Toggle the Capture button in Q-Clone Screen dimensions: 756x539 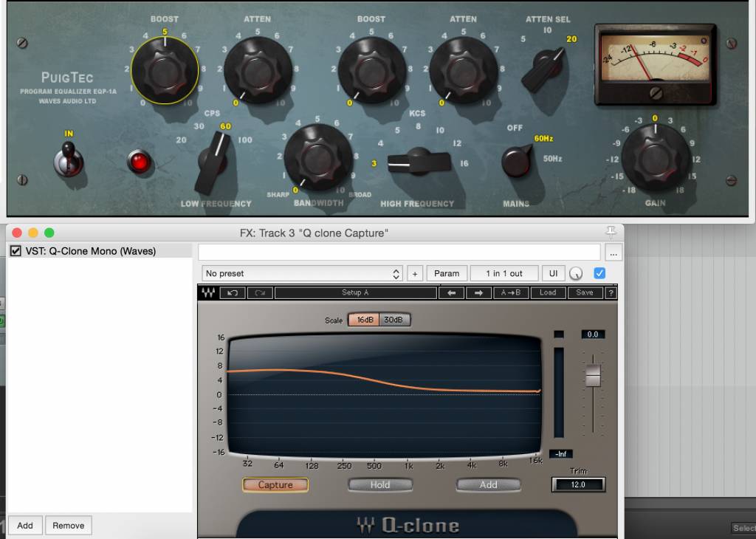[275, 484]
